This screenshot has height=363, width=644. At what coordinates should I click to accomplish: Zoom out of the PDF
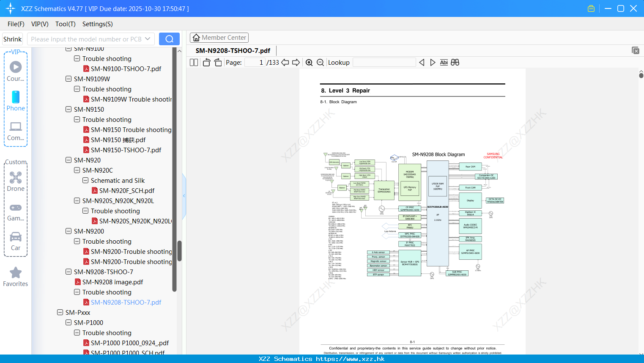coord(320,62)
